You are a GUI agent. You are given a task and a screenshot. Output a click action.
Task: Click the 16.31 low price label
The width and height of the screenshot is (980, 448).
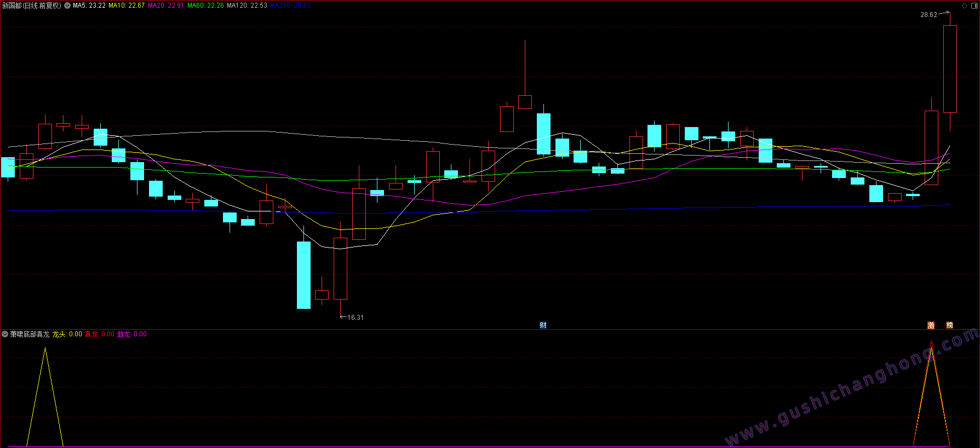point(356,318)
